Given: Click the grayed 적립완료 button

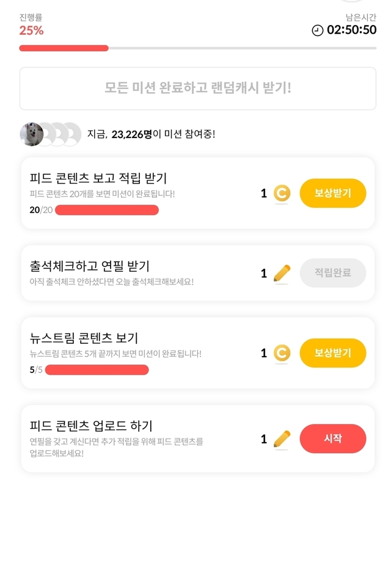Looking at the screenshot, I should pos(332,273).
